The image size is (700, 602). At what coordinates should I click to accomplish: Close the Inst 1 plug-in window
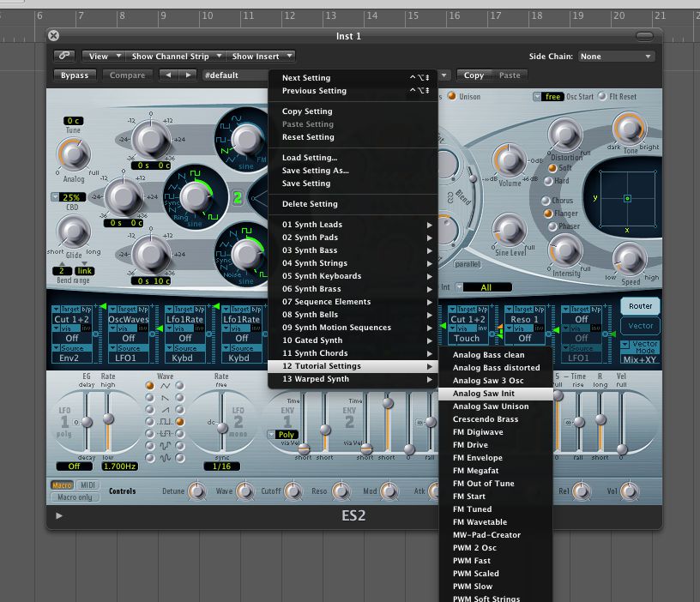(53, 36)
